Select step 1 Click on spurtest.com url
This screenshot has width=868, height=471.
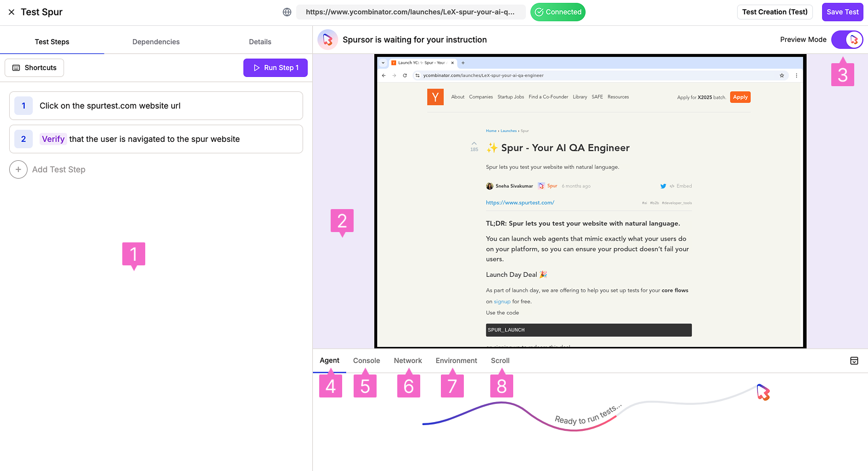coord(156,106)
